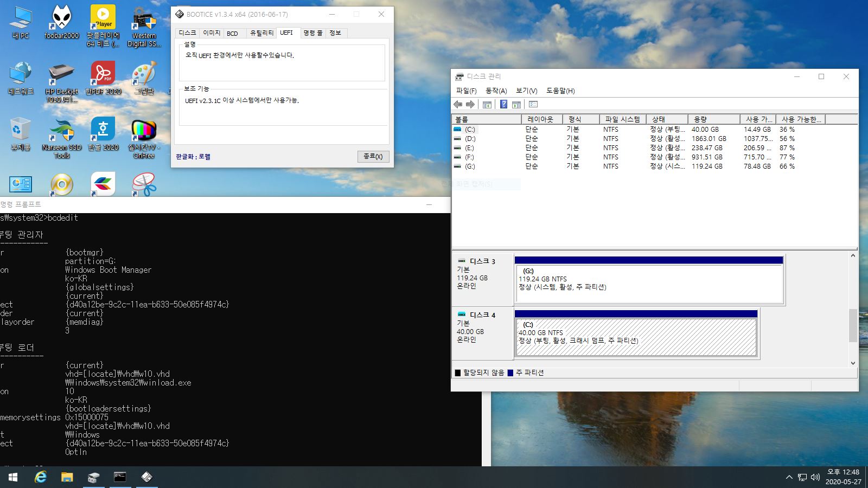Sort by the 볼륨 column header
The width and height of the screenshot is (868, 488).
point(486,119)
